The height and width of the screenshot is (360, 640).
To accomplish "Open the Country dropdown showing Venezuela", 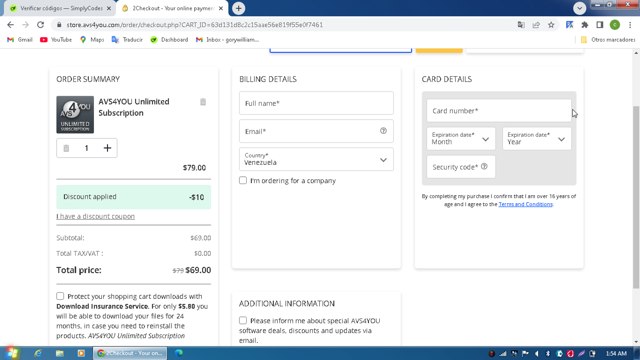I will pyautogui.click(x=316, y=159).
